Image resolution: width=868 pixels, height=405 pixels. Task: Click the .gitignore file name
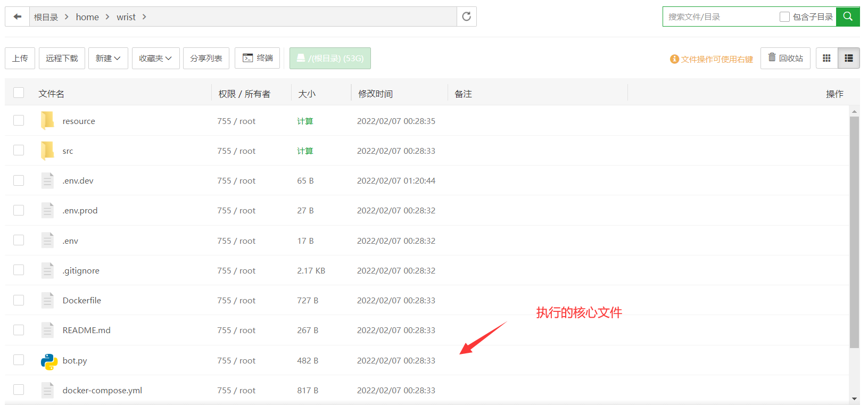tap(81, 270)
